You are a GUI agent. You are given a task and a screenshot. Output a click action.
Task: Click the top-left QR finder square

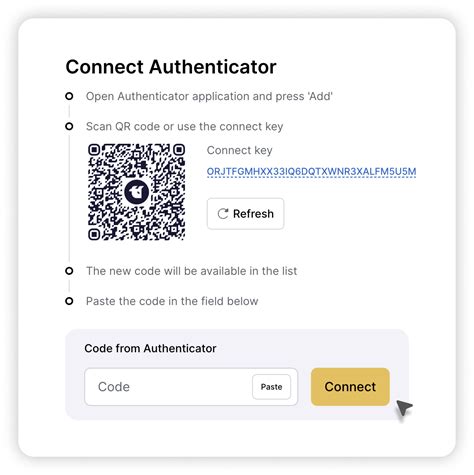(x=94, y=150)
